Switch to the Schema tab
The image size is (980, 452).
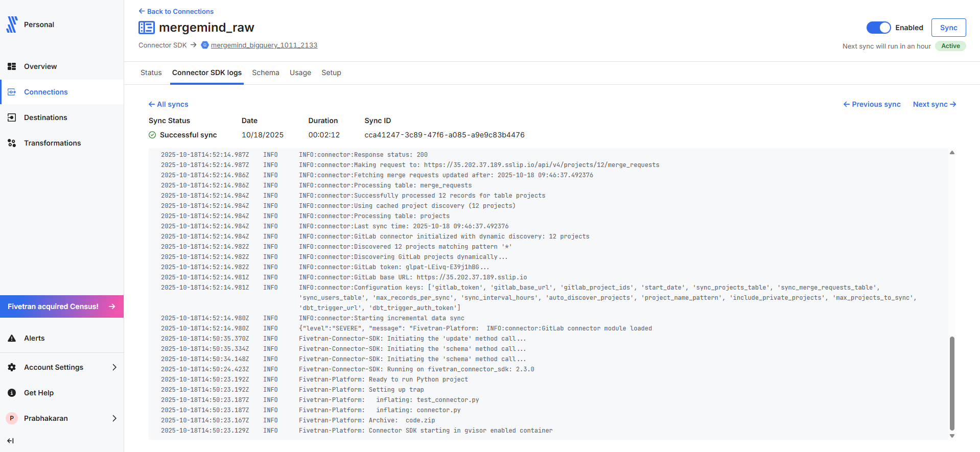(266, 73)
